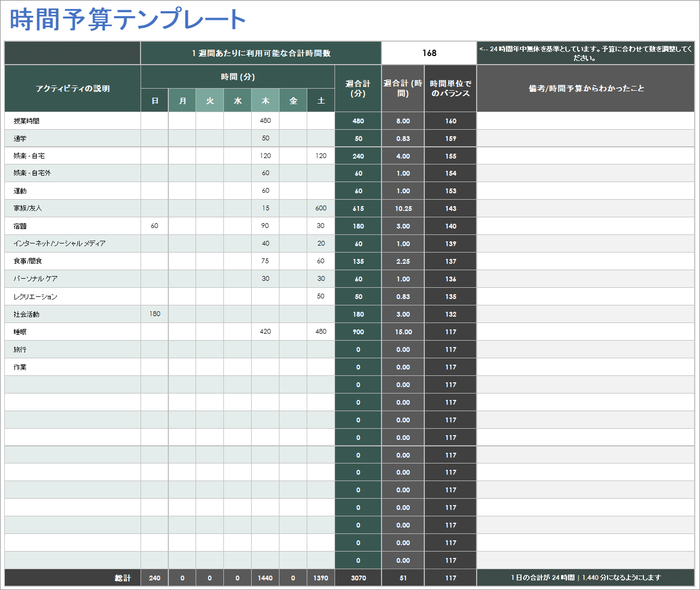Select the 家族/友人 activity cell
Image resolution: width=700 pixels, height=590 pixels.
pyautogui.click(x=73, y=208)
